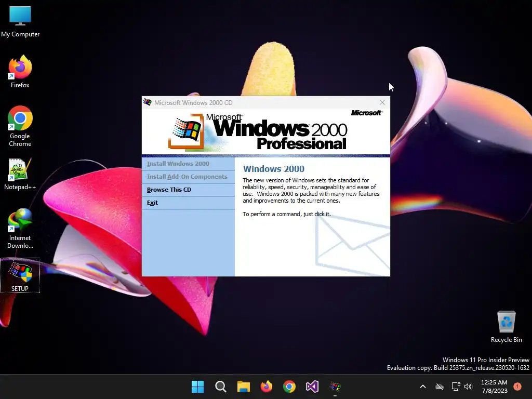Open the Windows Start menu
This screenshot has height=399, width=532.
197,387
